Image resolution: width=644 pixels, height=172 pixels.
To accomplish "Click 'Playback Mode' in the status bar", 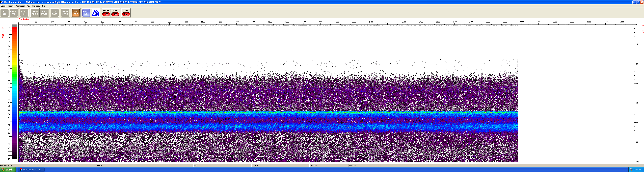I will (6, 165).
